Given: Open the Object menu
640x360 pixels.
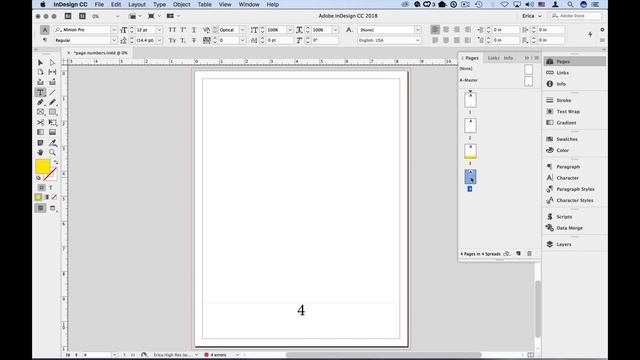Looking at the screenshot, I should click(x=181, y=4).
